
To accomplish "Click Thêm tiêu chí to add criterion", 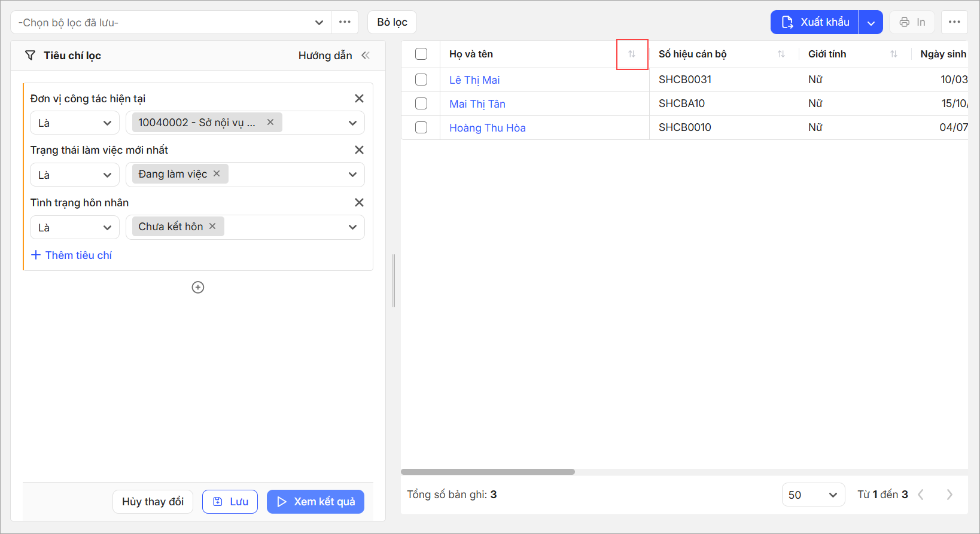I will pyautogui.click(x=72, y=255).
